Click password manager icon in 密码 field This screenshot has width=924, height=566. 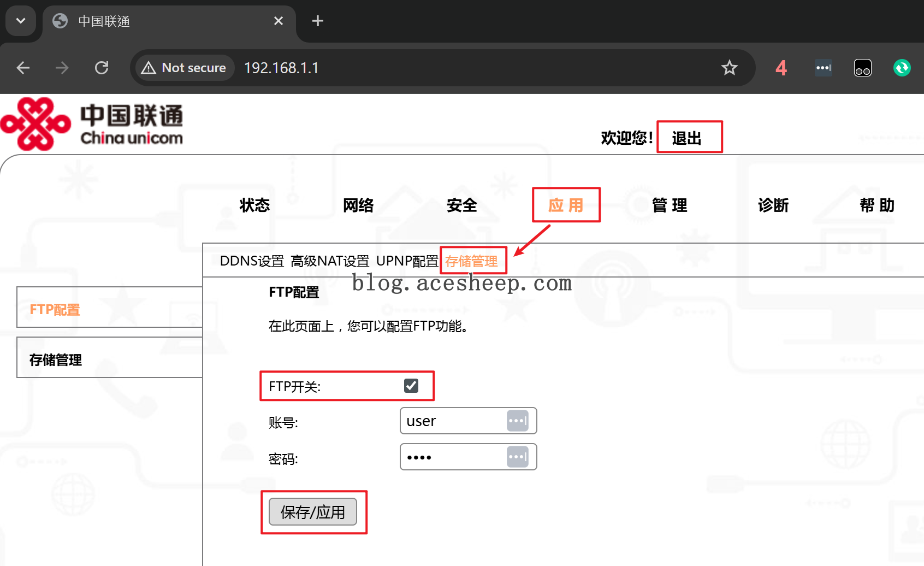click(x=517, y=457)
